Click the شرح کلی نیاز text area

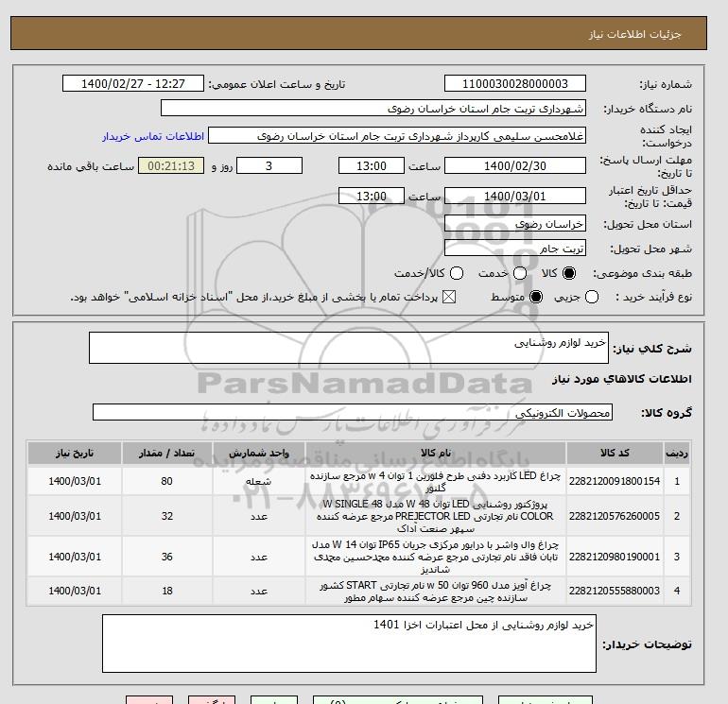349,348
